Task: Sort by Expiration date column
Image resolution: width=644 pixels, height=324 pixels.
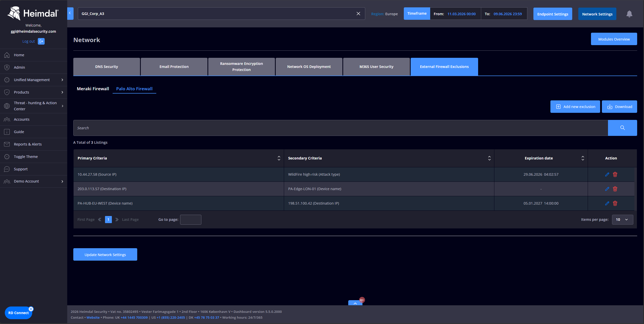Action: coord(583,158)
